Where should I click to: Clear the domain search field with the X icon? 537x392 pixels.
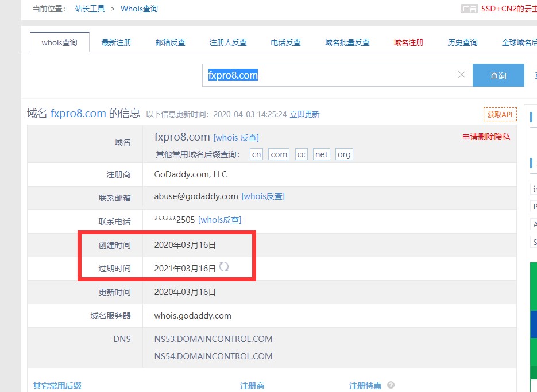pos(461,75)
